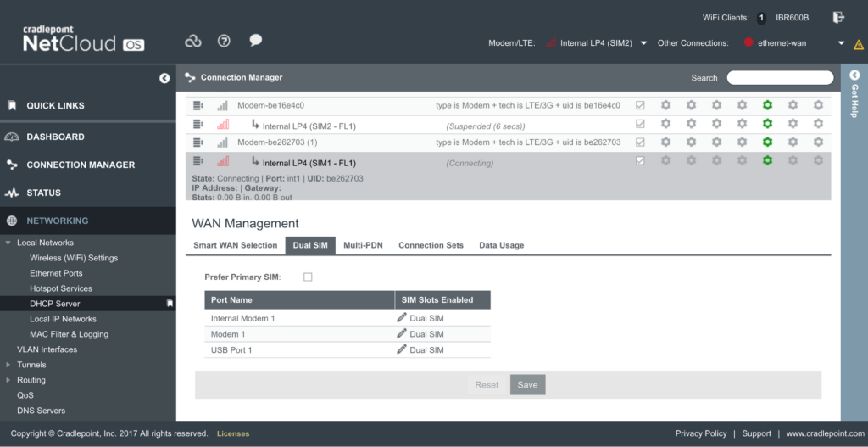The height and width of the screenshot is (447, 868).
Task: Open the Modem/LTE Internal LP4 dropdown
Action: click(643, 43)
